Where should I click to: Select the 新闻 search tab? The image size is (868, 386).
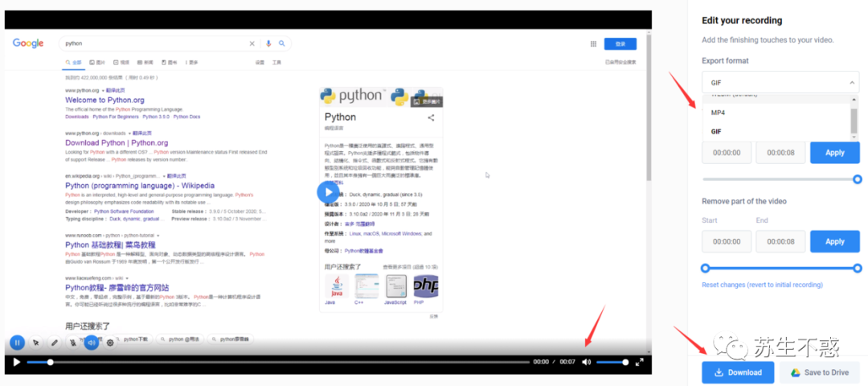click(x=145, y=63)
